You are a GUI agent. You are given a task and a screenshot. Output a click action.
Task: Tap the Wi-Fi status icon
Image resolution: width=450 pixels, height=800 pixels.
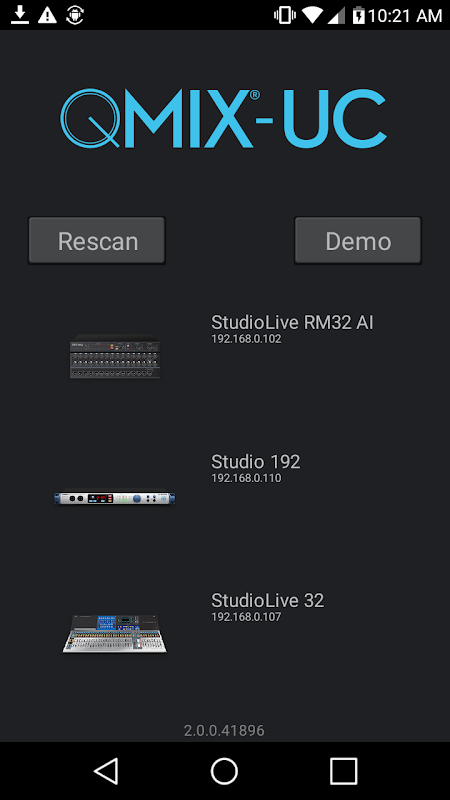point(312,16)
